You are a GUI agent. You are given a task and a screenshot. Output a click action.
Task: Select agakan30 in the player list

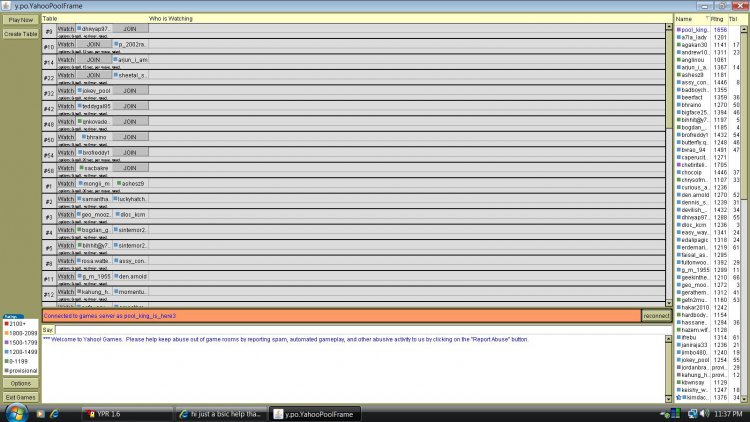[x=693, y=45]
